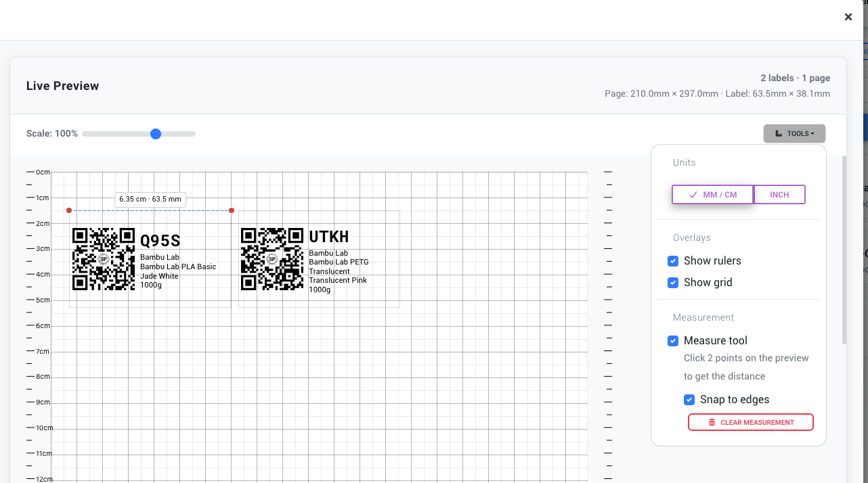Click the Units section heading
This screenshot has width=868, height=483.
684,162
